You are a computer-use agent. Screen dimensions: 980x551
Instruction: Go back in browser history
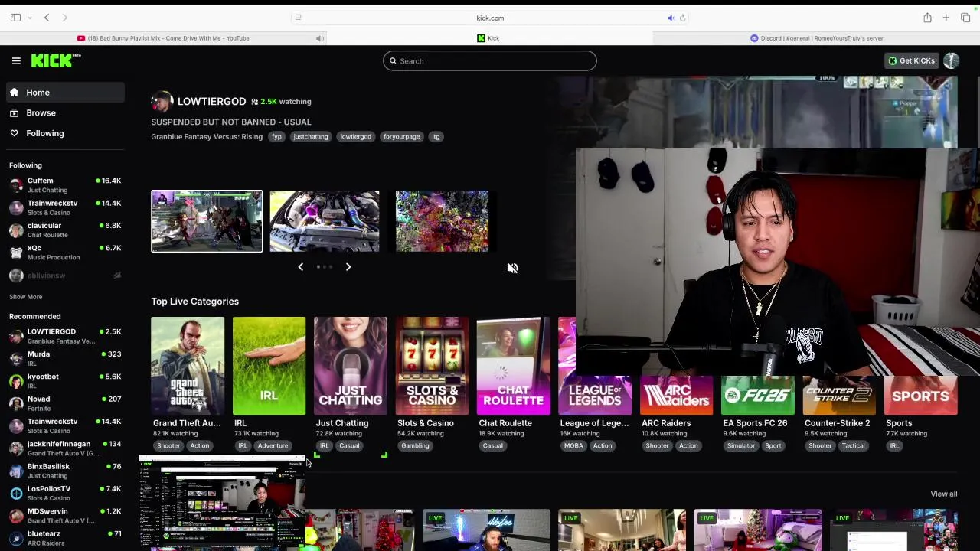point(47,18)
